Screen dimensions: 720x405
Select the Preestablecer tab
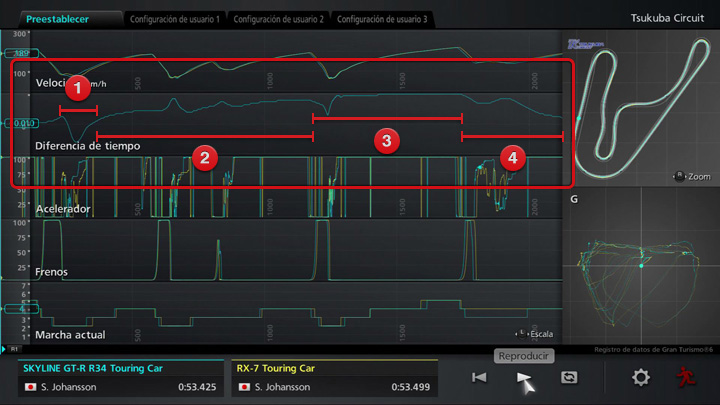point(60,19)
